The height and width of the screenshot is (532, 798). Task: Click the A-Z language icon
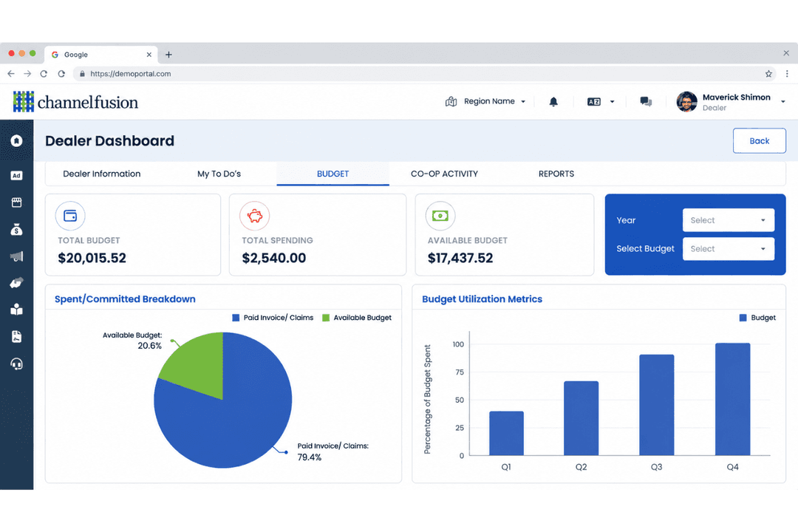[x=594, y=102]
